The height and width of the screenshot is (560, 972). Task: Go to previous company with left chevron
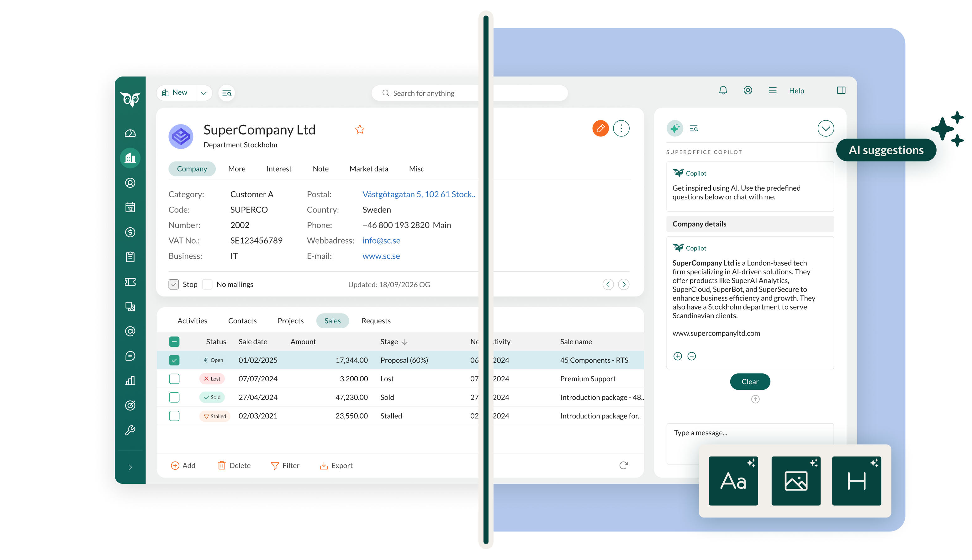pyautogui.click(x=608, y=284)
